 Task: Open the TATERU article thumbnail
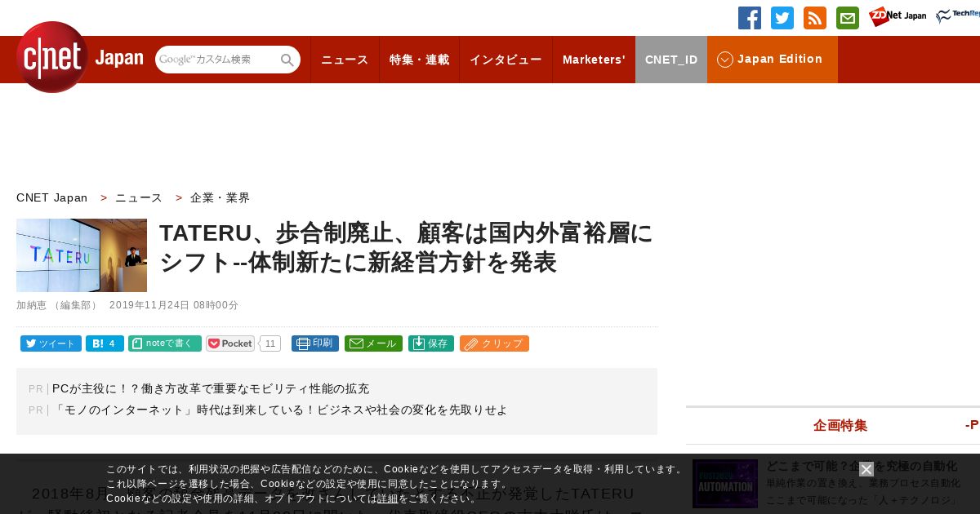coord(82,255)
